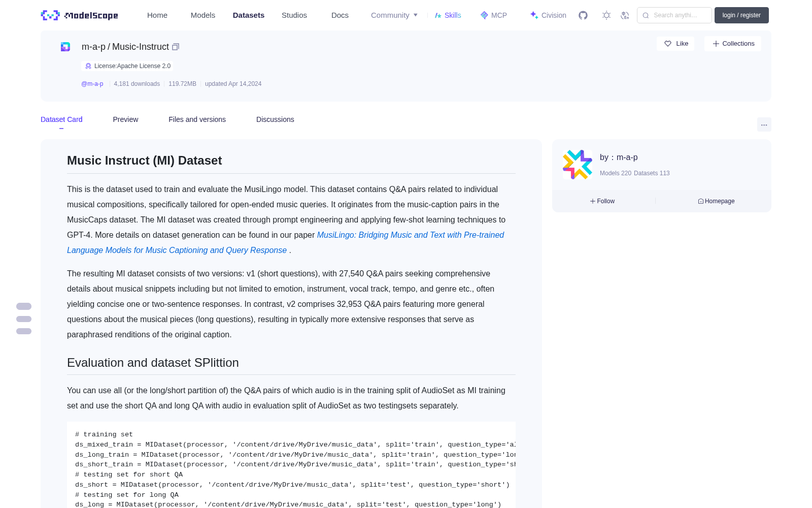Open the Models section
This screenshot has width=812, height=508.
(203, 15)
